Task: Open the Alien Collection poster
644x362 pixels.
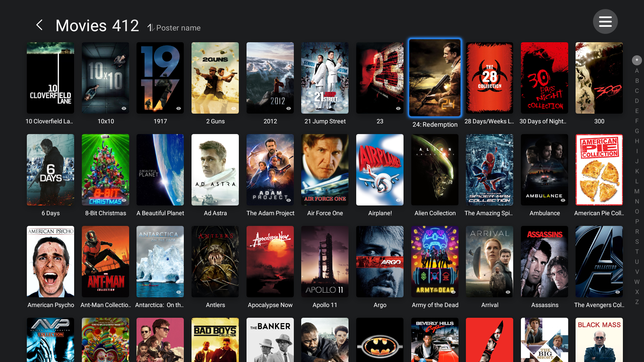Action: click(x=435, y=170)
